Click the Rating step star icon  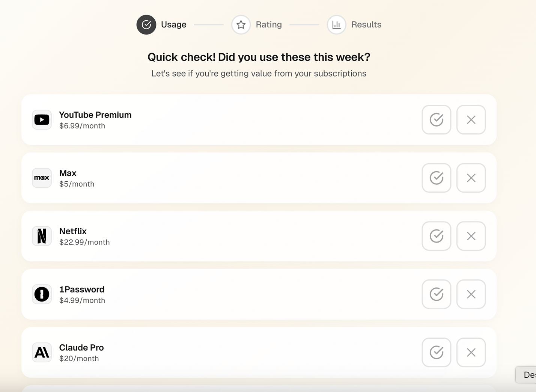tap(241, 25)
